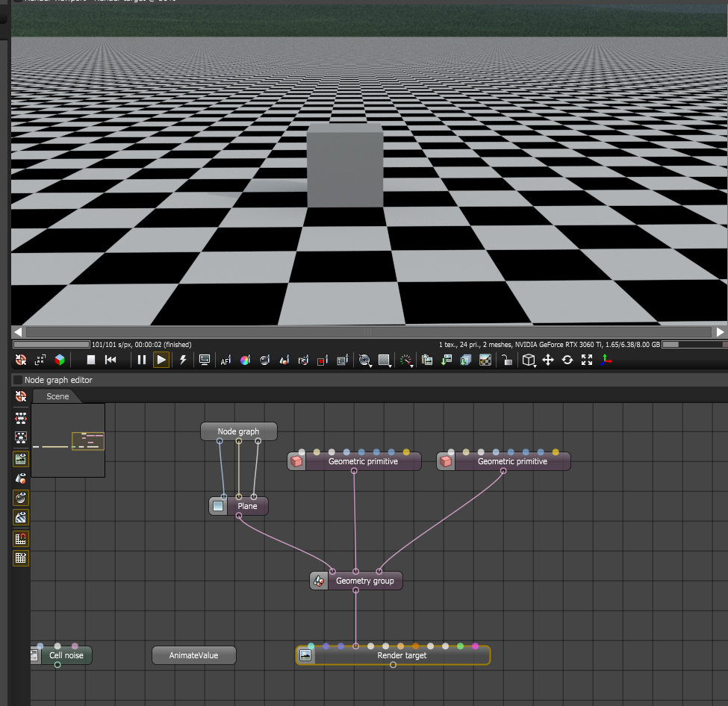728x706 pixels.
Task: Click the GPU memory usage bar
Action: [694, 344]
